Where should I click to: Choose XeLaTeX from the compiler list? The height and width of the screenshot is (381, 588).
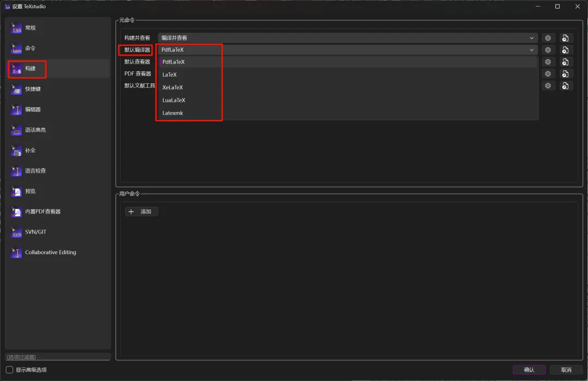(349, 88)
